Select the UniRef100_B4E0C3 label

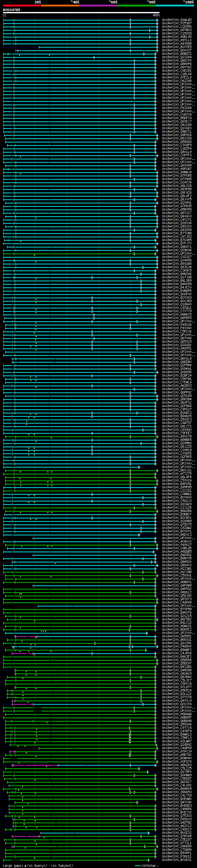[177, 535]
